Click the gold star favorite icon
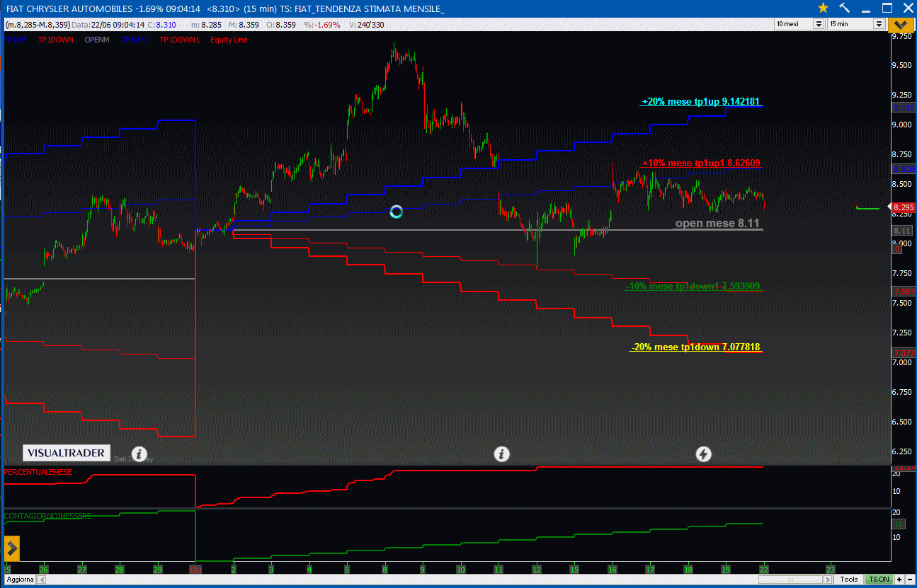Viewport: 917px width, 588px height. pos(823,8)
